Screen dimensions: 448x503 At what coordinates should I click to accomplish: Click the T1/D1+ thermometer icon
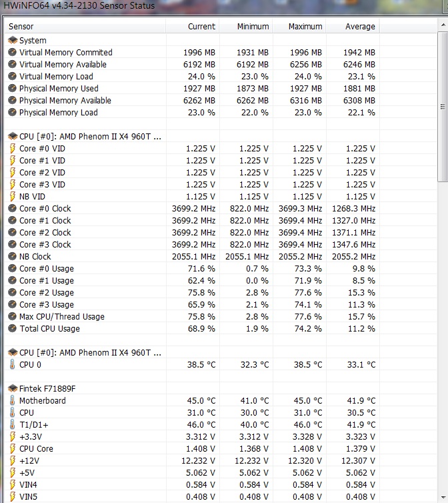tap(12, 425)
